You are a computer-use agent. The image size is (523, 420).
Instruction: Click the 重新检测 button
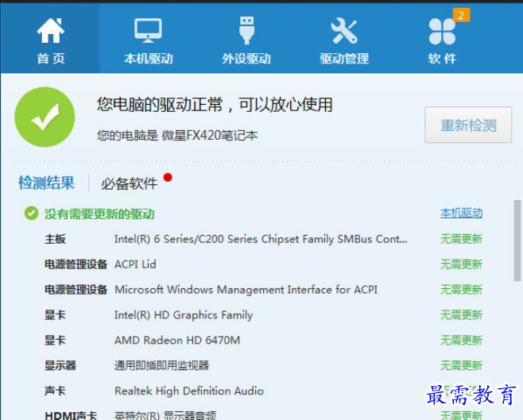468,125
